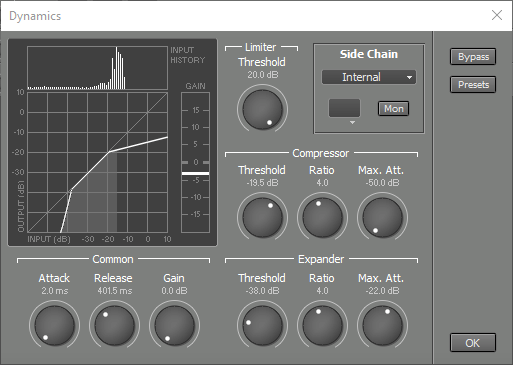
Task: Toggle the Mon side chain monitor
Action: [x=393, y=109]
